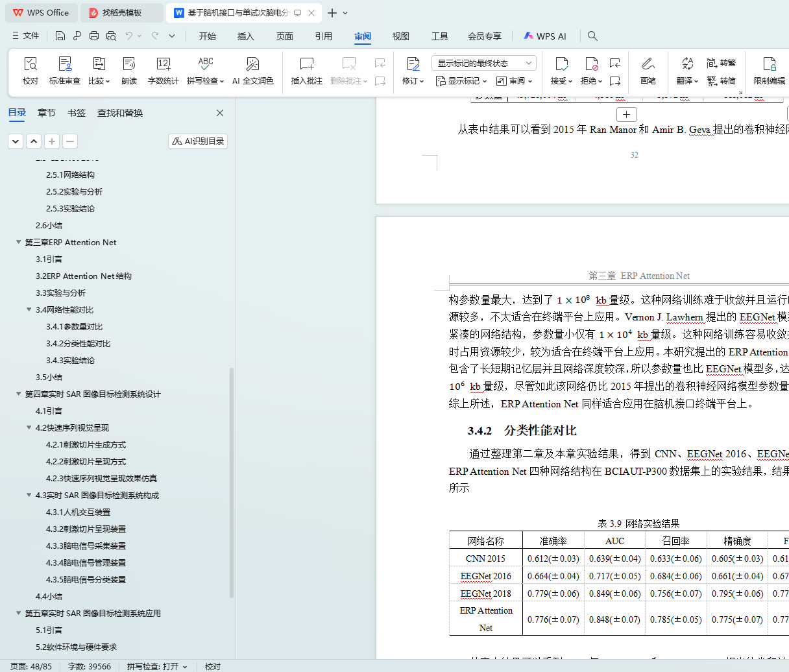Switch to the 找稻壳模板 tab

pyautogui.click(x=121, y=13)
